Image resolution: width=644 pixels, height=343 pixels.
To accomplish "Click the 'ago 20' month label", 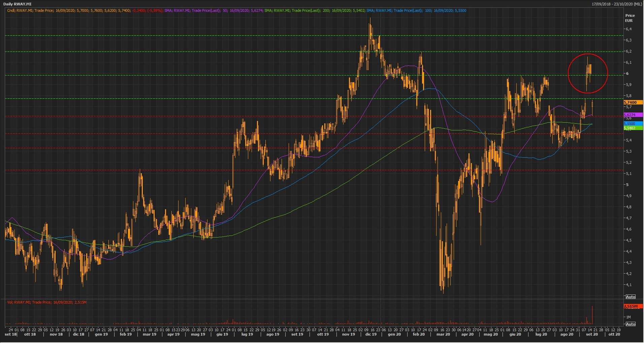I will click(x=567, y=334).
